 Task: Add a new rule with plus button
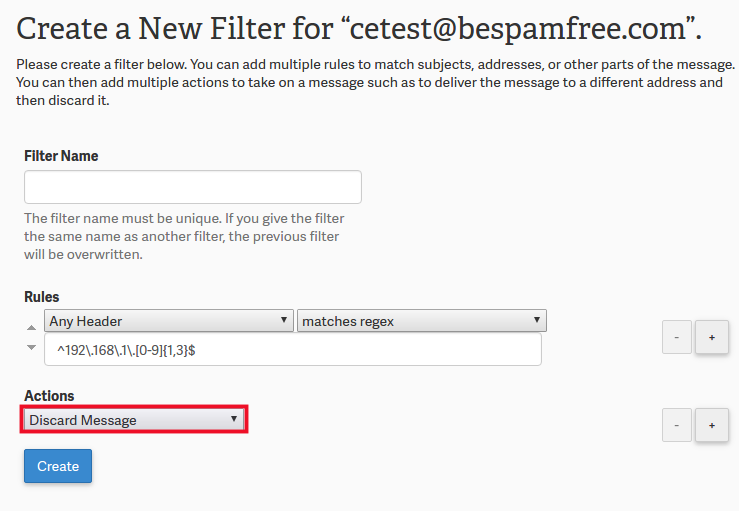click(x=712, y=338)
